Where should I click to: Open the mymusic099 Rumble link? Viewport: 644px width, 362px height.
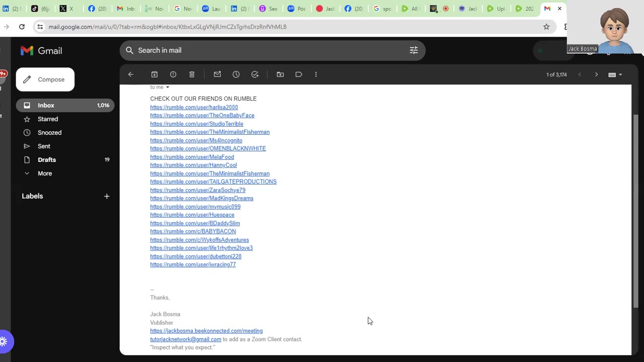point(195,207)
